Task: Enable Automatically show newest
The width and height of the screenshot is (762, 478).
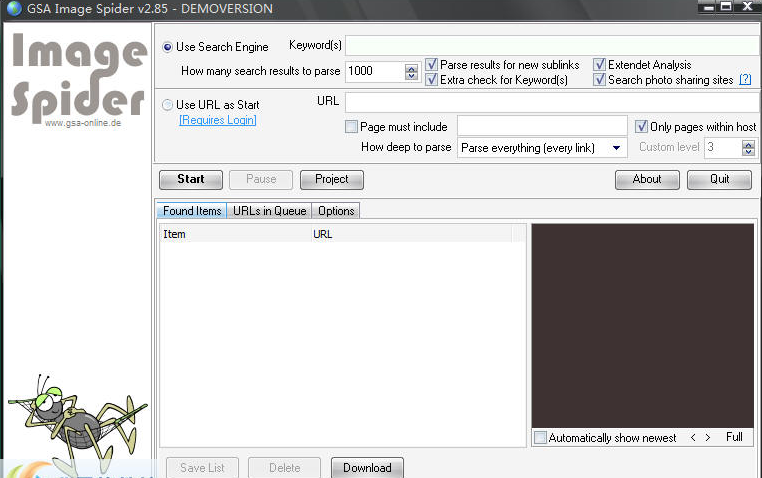Action: coord(540,438)
